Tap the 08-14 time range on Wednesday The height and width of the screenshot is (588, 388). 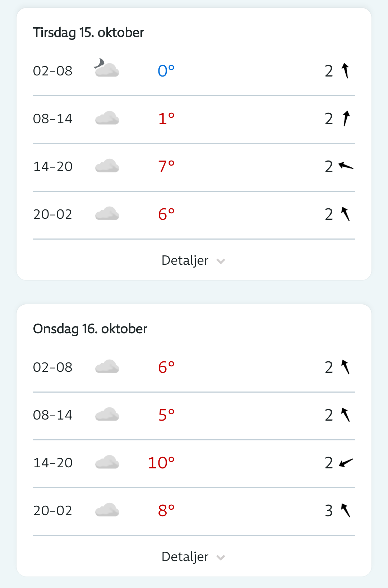click(53, 415)
